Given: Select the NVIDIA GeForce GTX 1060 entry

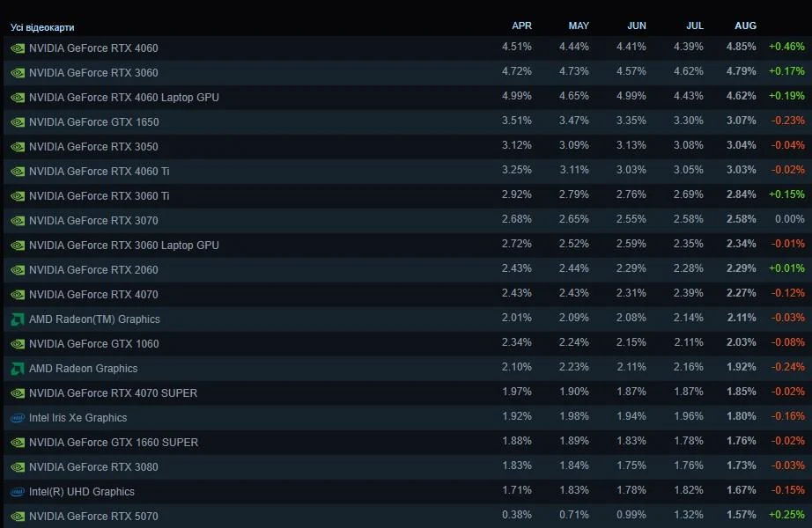Looking at the screenshot, I should click(x=93, y=344).
